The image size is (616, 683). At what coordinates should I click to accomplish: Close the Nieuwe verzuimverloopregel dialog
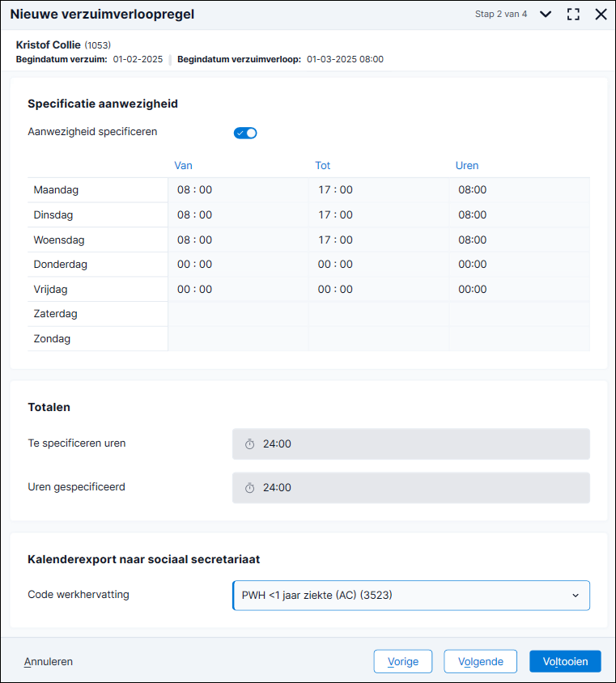(x=601, y=15)
